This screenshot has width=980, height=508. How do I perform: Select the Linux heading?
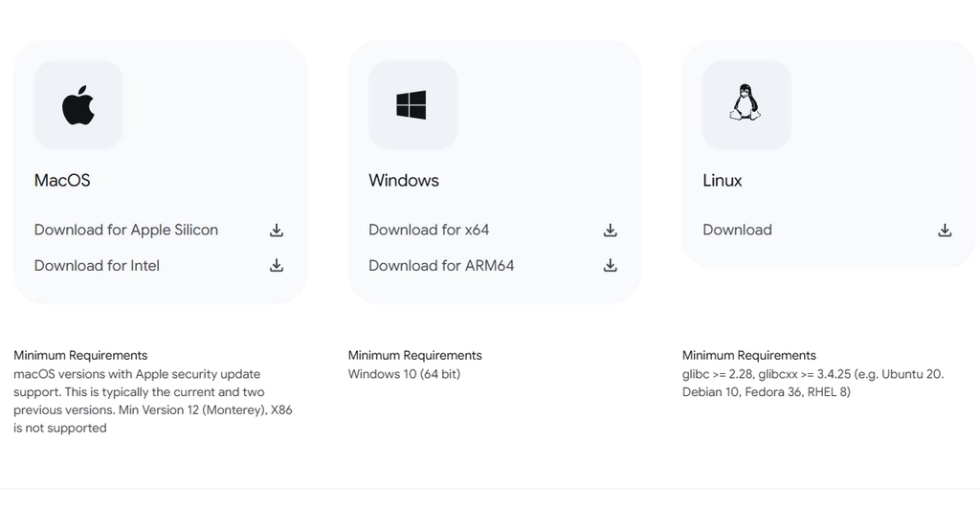coord(723,181)
